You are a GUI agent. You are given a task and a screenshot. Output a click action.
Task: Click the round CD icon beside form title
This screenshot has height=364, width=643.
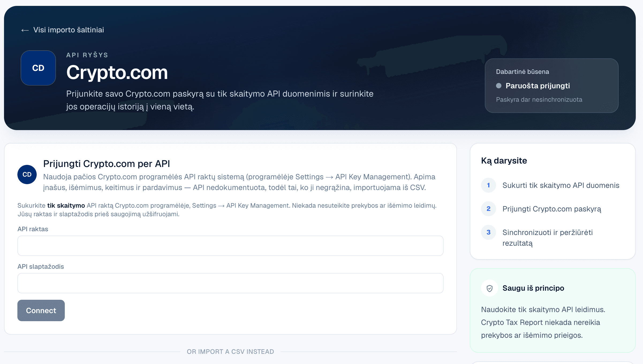(x=27, y=175)
